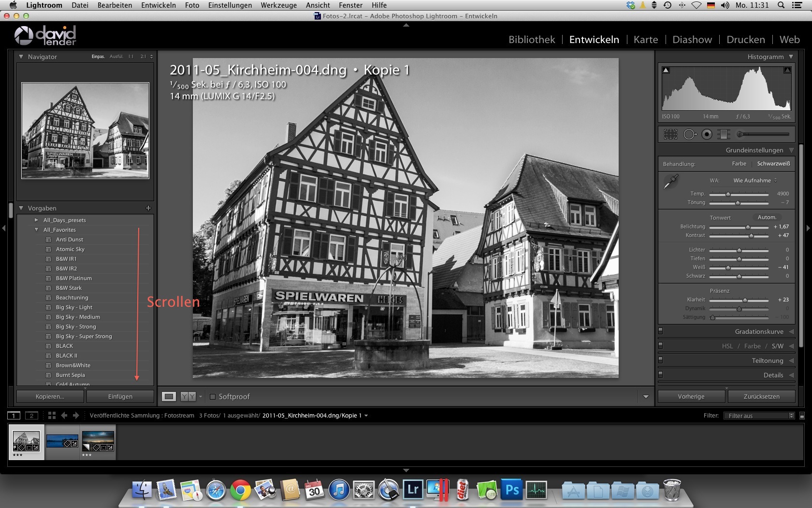Open before/after comparison view
This screenshot has width=812, height=508.
pos(188,397)
